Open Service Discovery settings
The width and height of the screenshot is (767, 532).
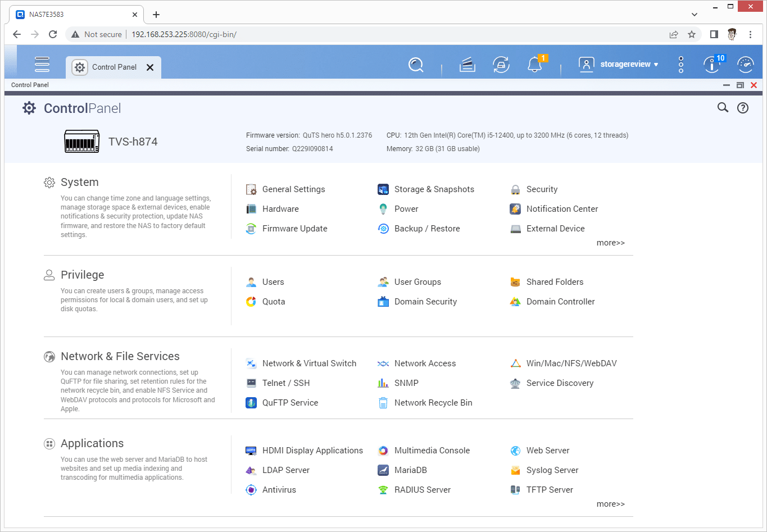tap(560, 383)
